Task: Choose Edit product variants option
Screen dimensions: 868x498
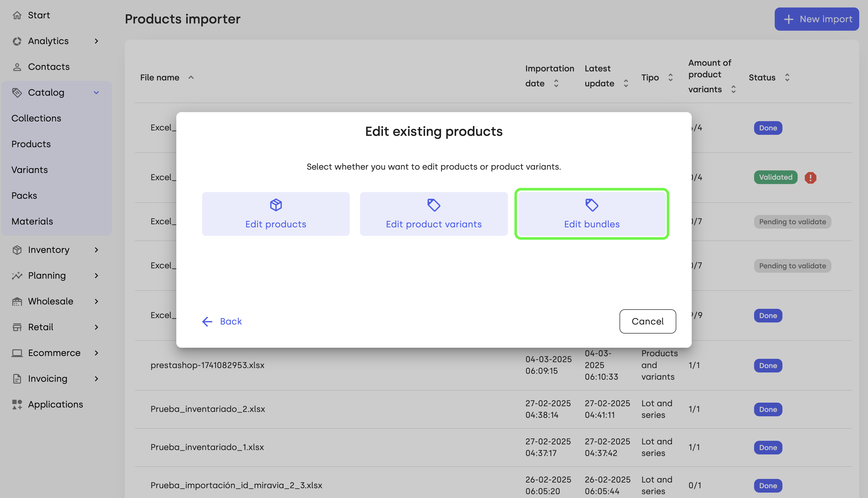Action: pos(434,214)
